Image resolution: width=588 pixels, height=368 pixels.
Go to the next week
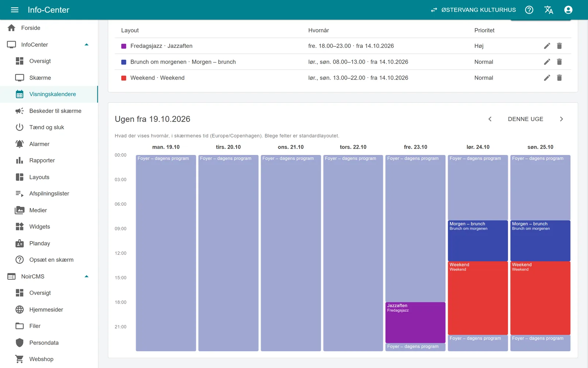[x=561, y=119]
